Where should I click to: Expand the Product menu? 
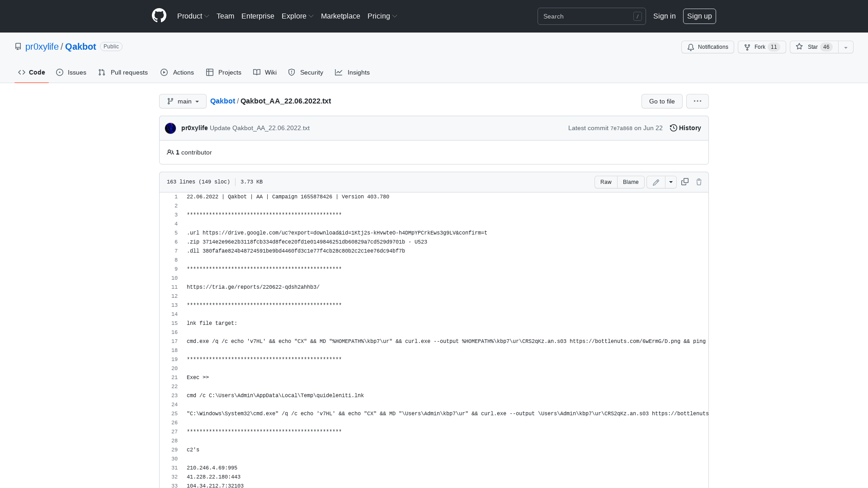point(193,16)
